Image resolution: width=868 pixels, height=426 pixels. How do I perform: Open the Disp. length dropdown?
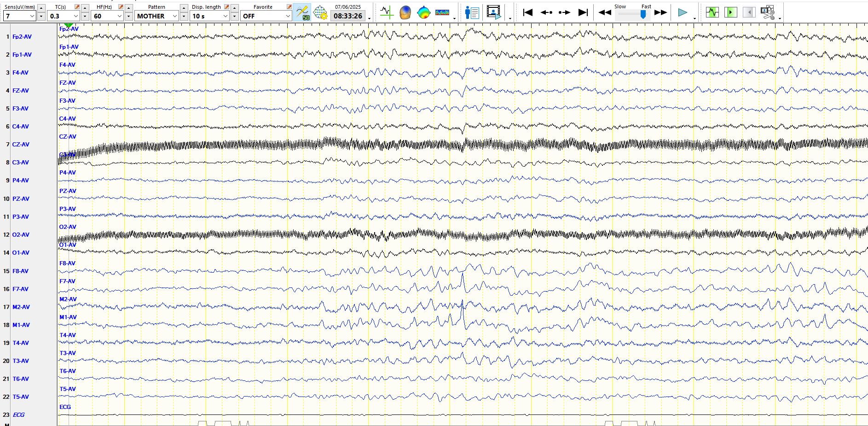[225, 16]
